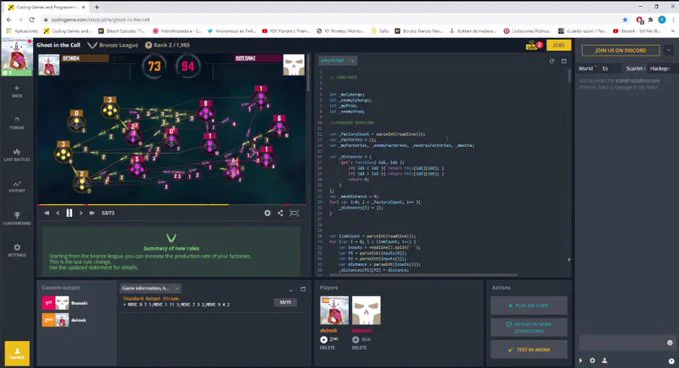This screenshot has width=679, height=368.
Task: Select the skull boss avatar in Players
Action: 366,310
